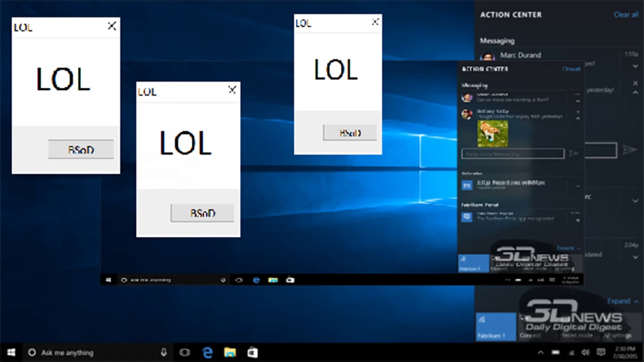
Task: Click the inner Action Center message reply field
Action: [x=513, y=153]
